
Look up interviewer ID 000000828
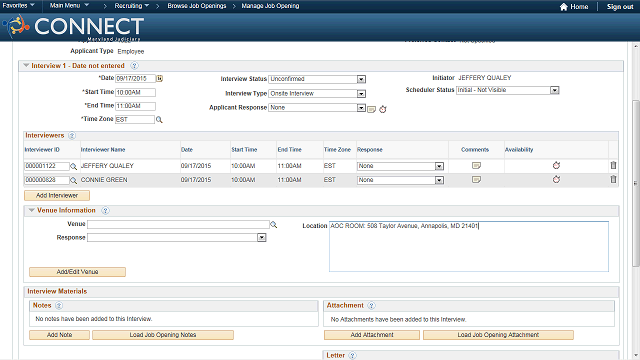click(x=73, y=180)
